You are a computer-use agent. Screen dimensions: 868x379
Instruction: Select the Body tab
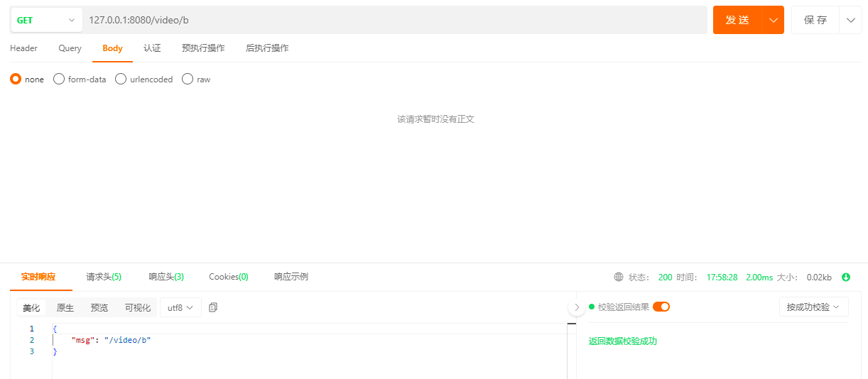point(112,48)
